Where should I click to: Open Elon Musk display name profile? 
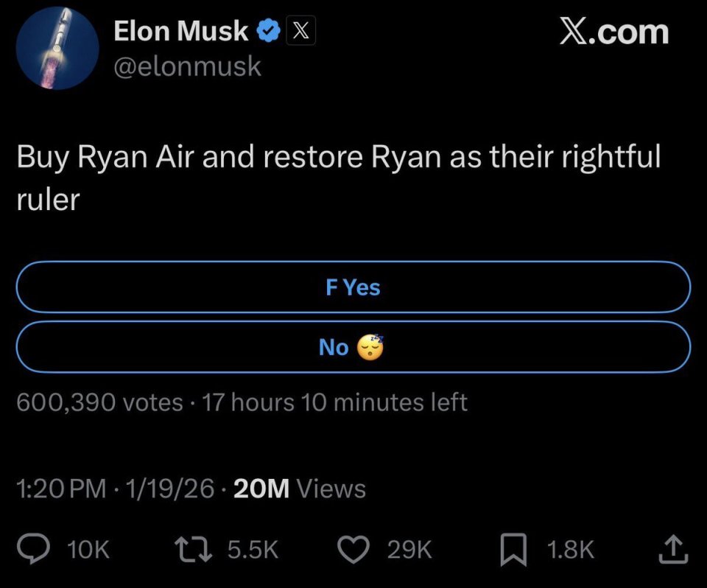(x=181, y=31)
